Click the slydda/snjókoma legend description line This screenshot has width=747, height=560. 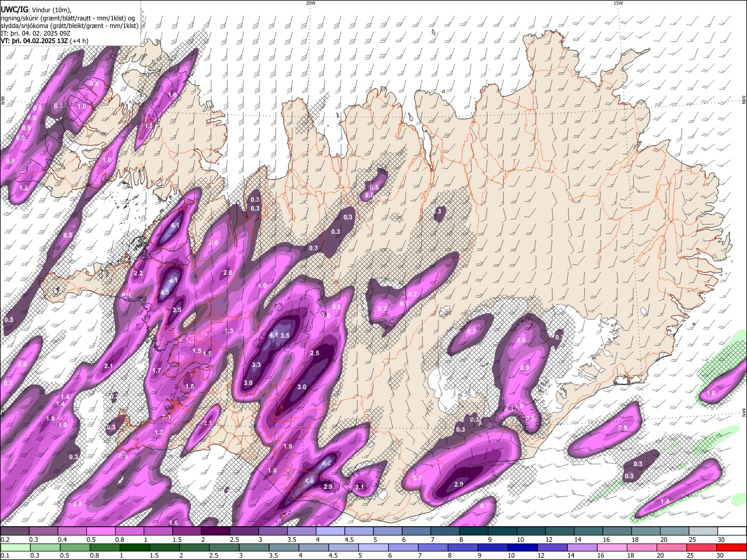[x=69, y=25]
